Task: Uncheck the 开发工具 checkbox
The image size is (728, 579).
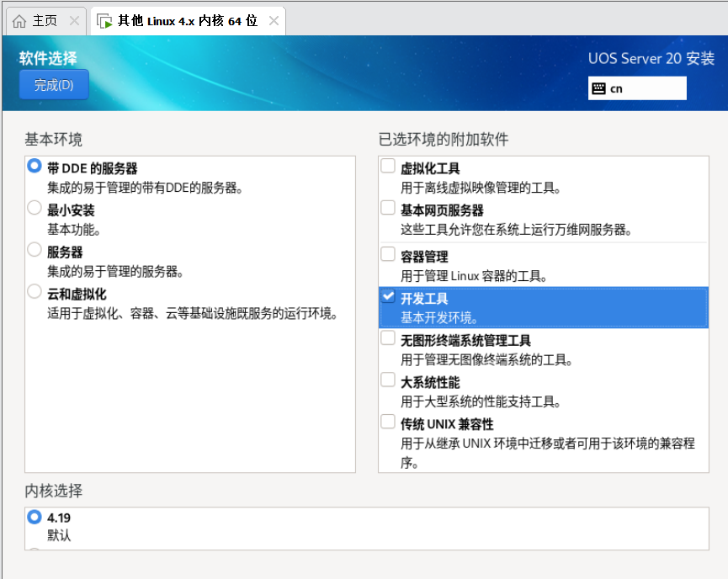Action: [388, 295]
